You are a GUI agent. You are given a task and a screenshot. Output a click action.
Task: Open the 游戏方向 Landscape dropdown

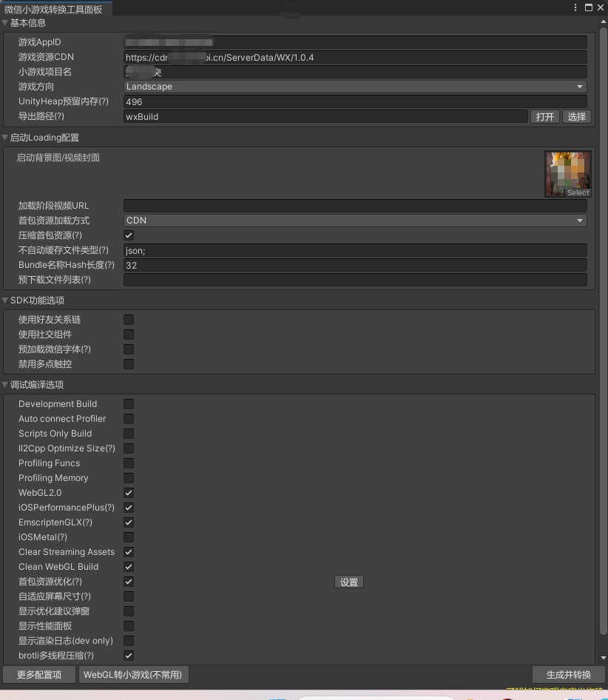tap(355, 87)
